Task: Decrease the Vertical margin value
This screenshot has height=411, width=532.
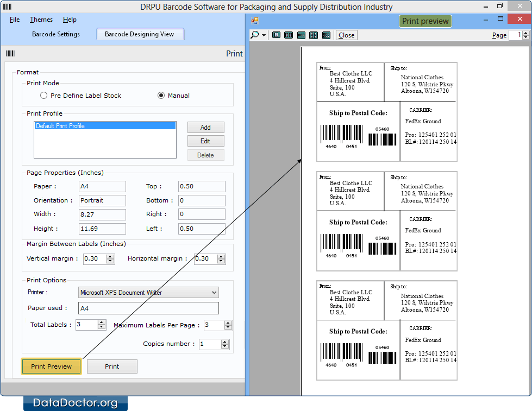Action: tap(110, 261)
